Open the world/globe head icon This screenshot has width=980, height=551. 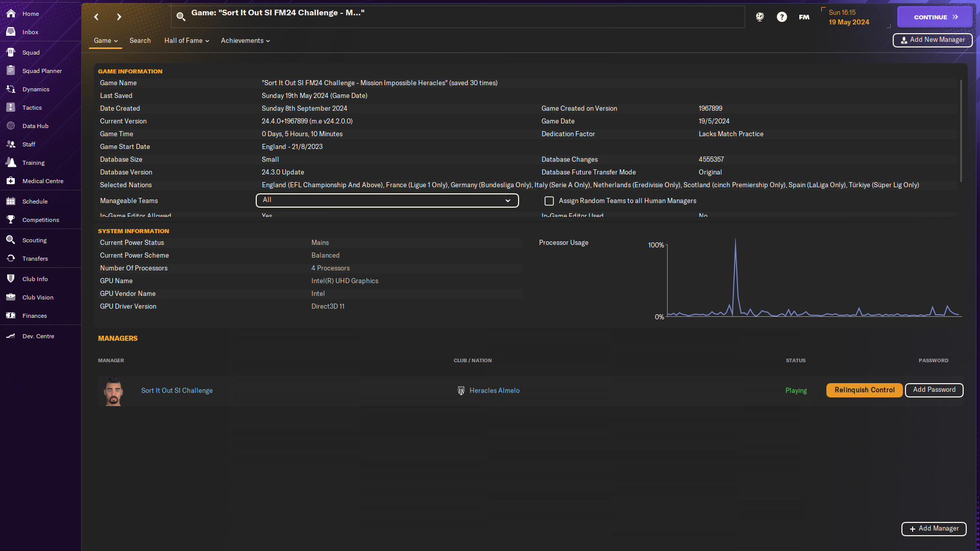tap(760, 17)
